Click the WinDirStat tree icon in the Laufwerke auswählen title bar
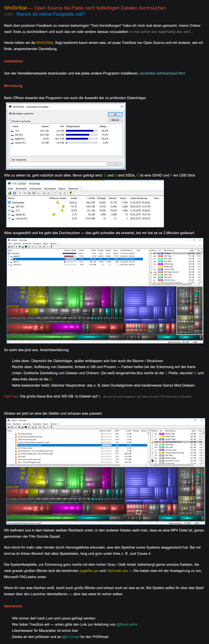 (10, 107)
